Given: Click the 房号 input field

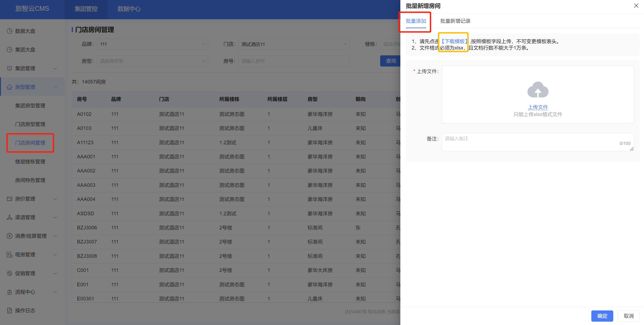Looking at the screenshot, I should click(x=294, y=61).
